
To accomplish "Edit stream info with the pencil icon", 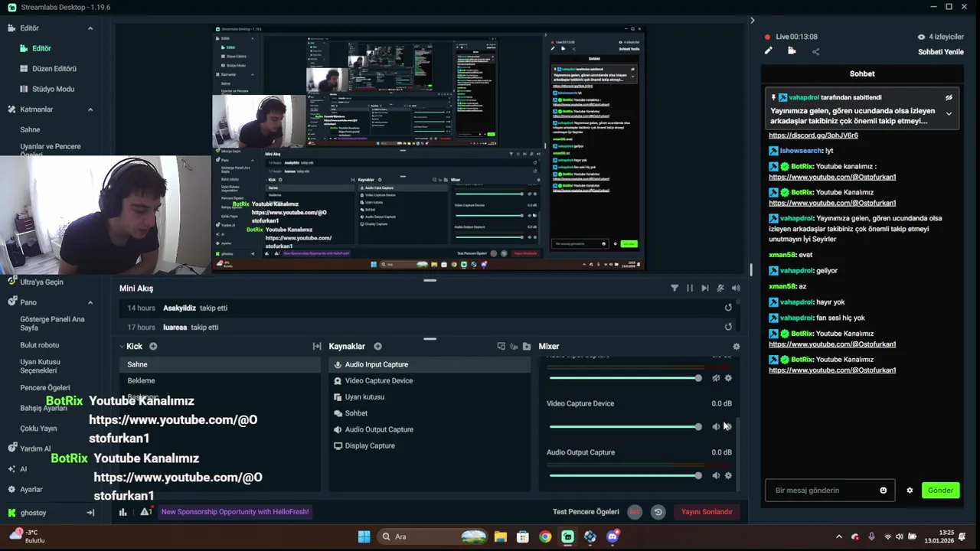I will (769, 51).
